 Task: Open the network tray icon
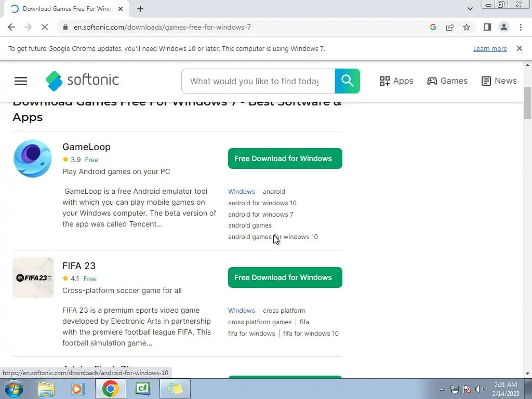click(454, 390)
